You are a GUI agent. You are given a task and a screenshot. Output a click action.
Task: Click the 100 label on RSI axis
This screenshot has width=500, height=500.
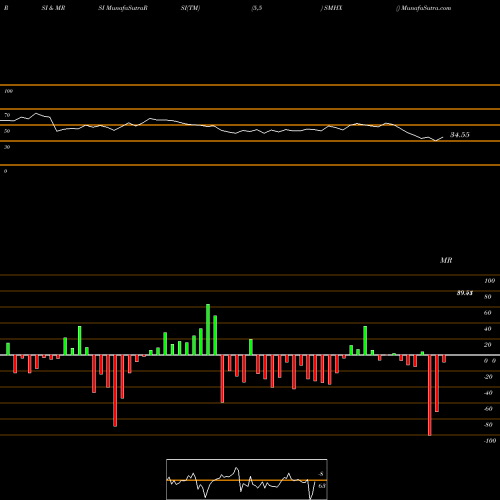pos(8,91)
